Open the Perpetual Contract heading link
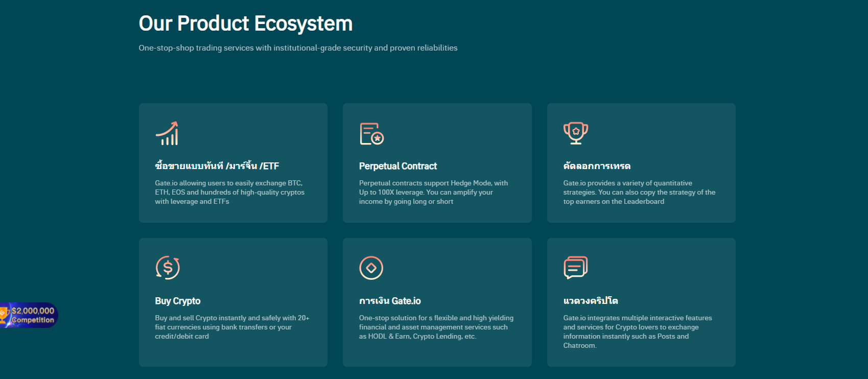The width and height of the screenshot is (868, 379). tap(398, 166)
